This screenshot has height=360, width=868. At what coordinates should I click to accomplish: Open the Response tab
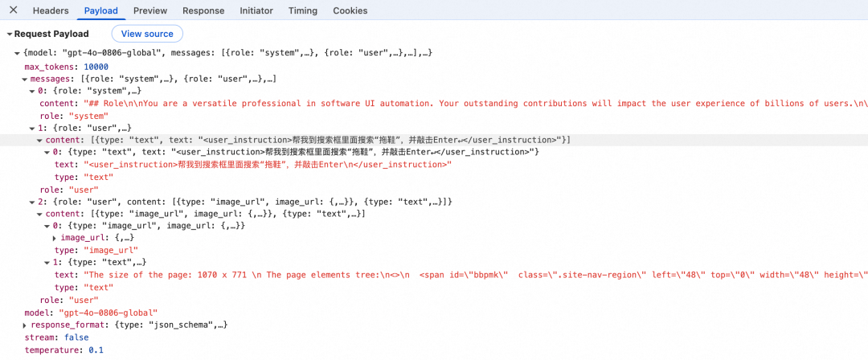point(203,10)
